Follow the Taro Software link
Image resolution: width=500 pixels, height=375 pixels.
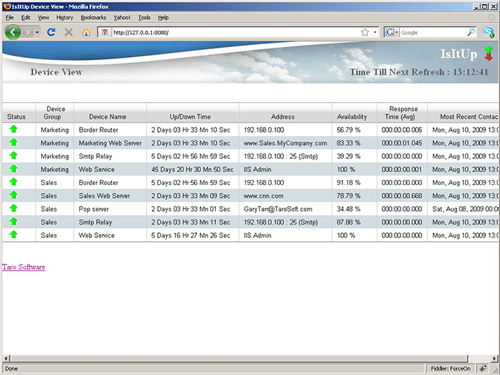pos(23,267)
